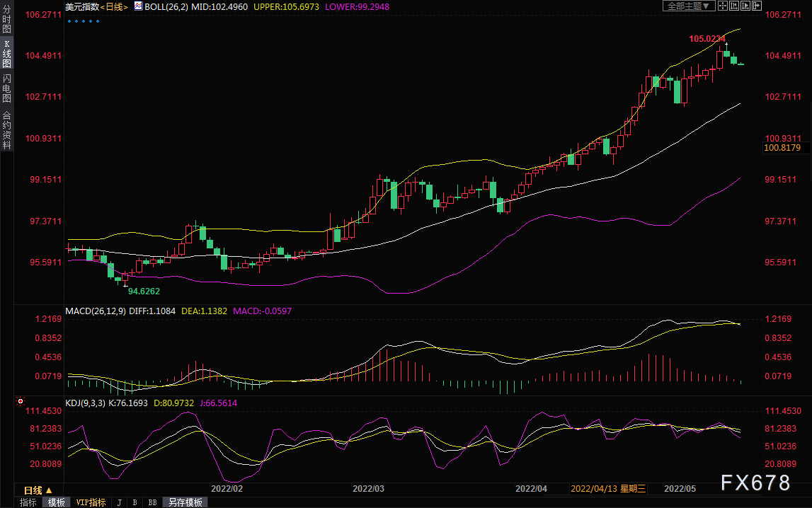
Task: Open the 合约资料 side tab
Action: click(6, 130)
